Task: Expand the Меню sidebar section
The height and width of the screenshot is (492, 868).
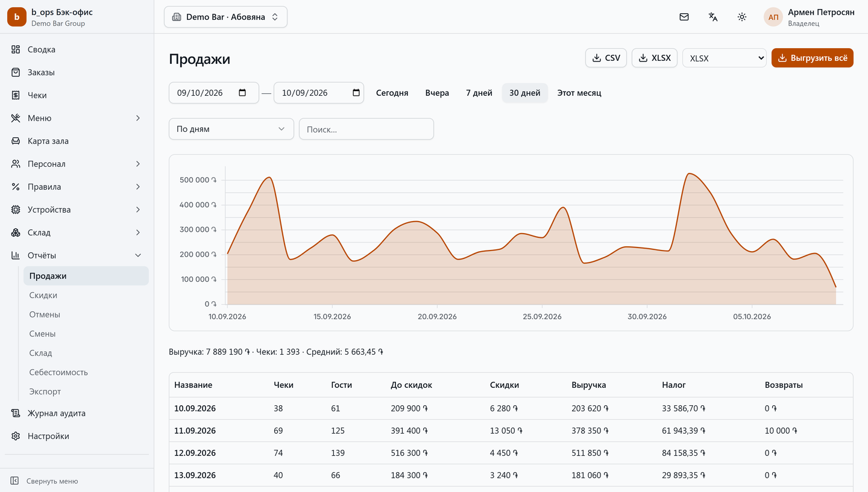Action: 77,118
